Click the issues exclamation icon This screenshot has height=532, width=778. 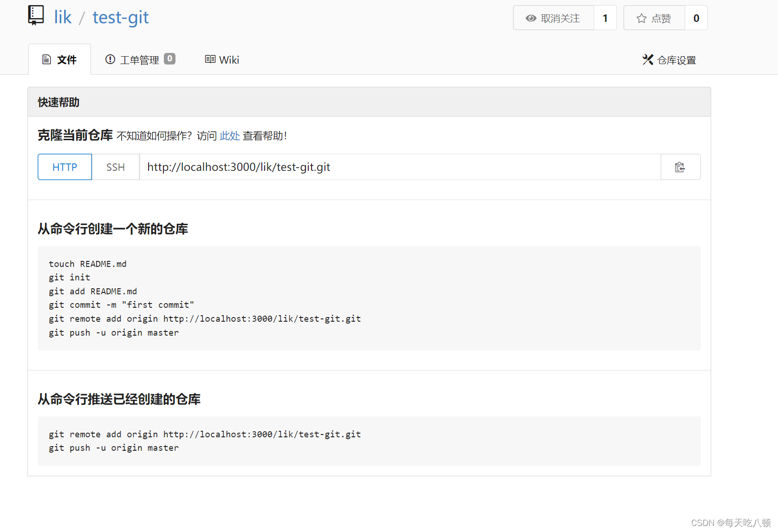[110, 59]
